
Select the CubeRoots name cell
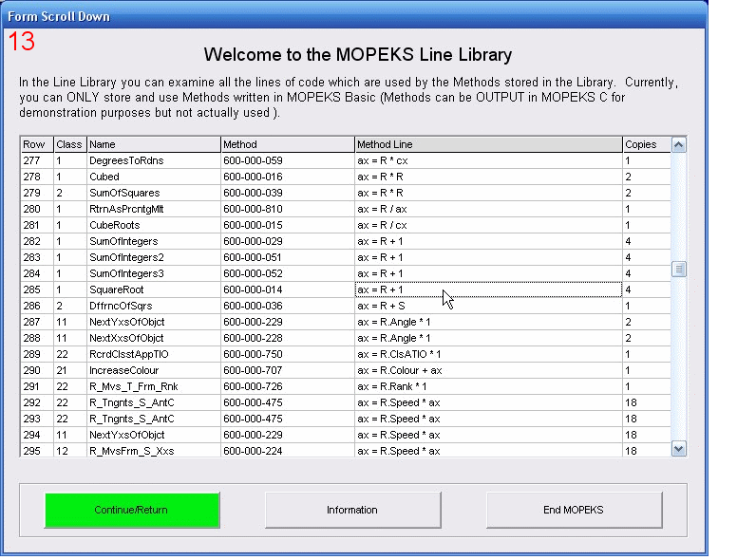154,225
